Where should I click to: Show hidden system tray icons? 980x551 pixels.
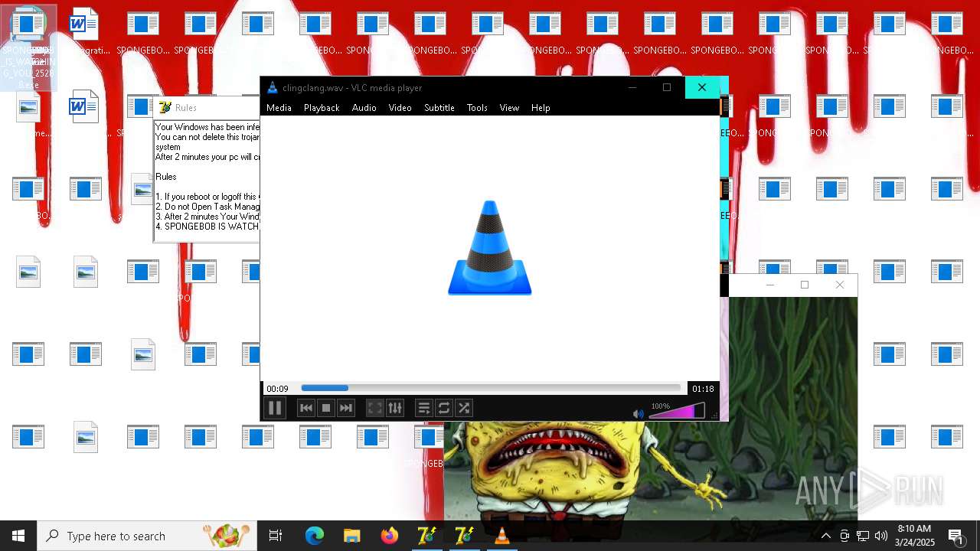825,536
